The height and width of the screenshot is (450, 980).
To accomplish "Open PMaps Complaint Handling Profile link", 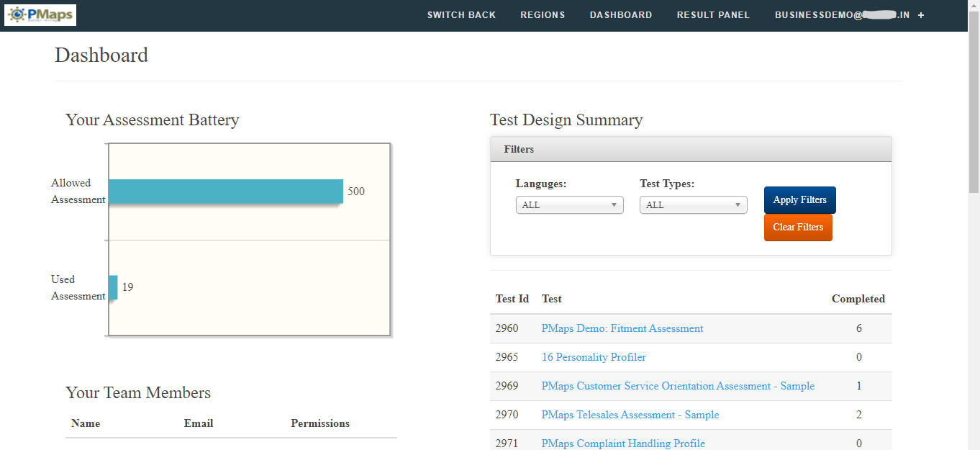I will pos(622,444).
